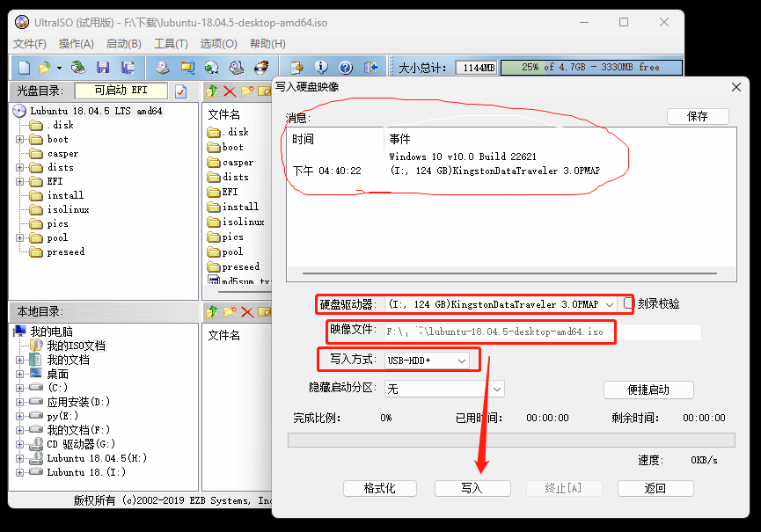Click the 返回 button
Image resolution: width=761 pixels, height=532 pixels.
point(655,488)
